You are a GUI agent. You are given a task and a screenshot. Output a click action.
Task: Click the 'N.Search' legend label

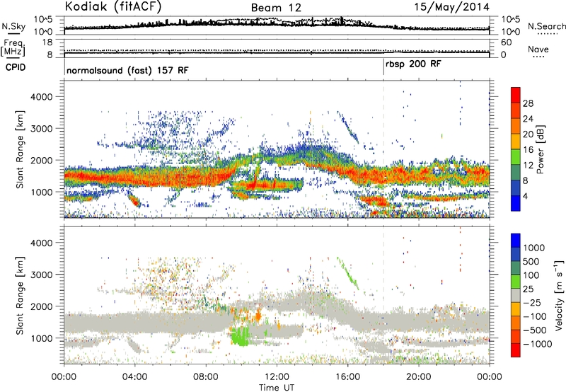[x=546, y=26]
